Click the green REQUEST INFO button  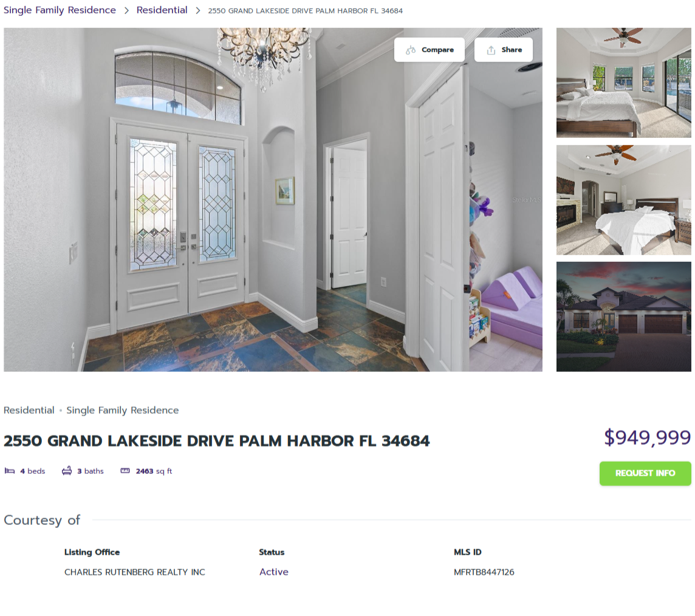click(645, 473)
